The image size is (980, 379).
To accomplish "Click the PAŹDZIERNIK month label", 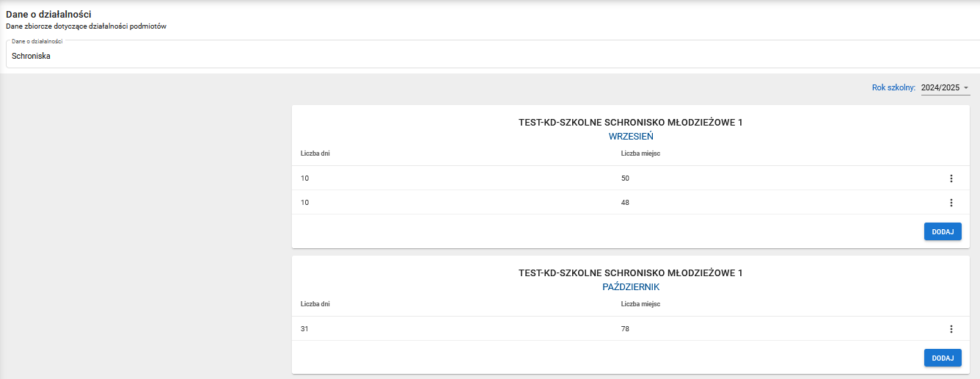I will [630, 287].
